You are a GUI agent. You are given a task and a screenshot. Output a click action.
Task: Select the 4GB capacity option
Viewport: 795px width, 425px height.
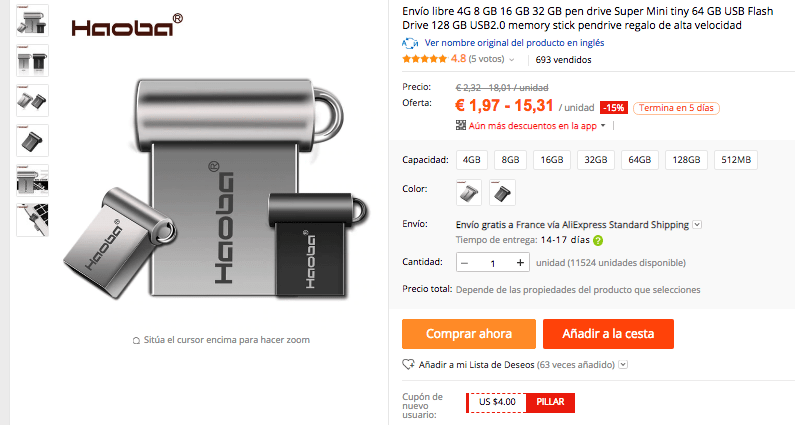pyautogui.click(x=472, y=160)
